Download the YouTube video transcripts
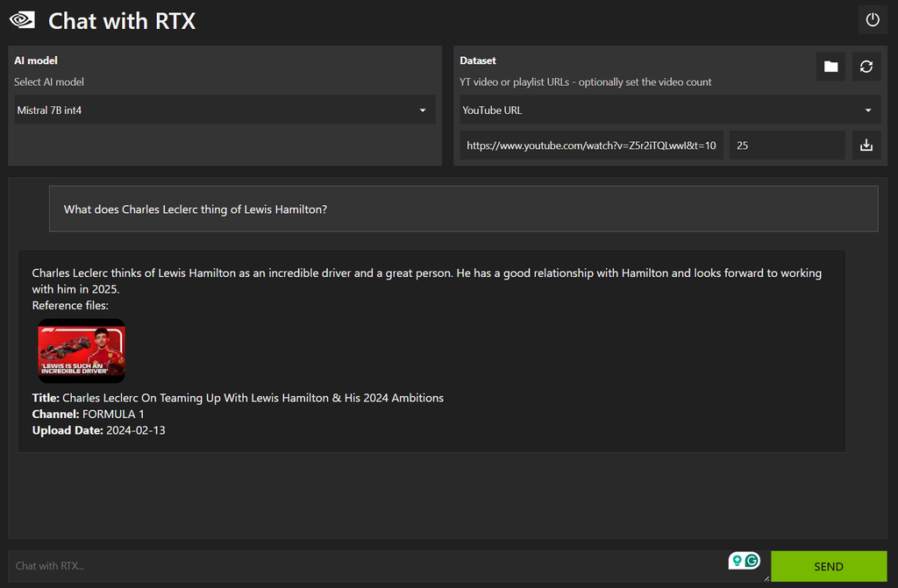Image resolution: width=898 pixels, height=588 pixels. click(866, 145)
